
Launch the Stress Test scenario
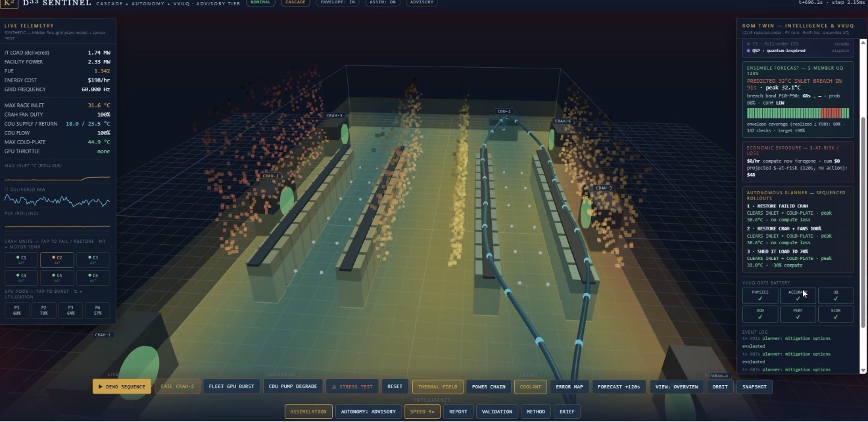coord(352,386)
